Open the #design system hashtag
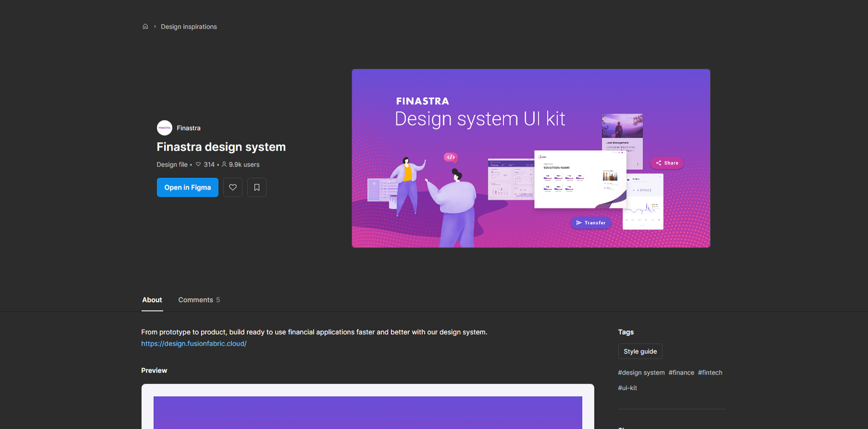 click(641, 372)
